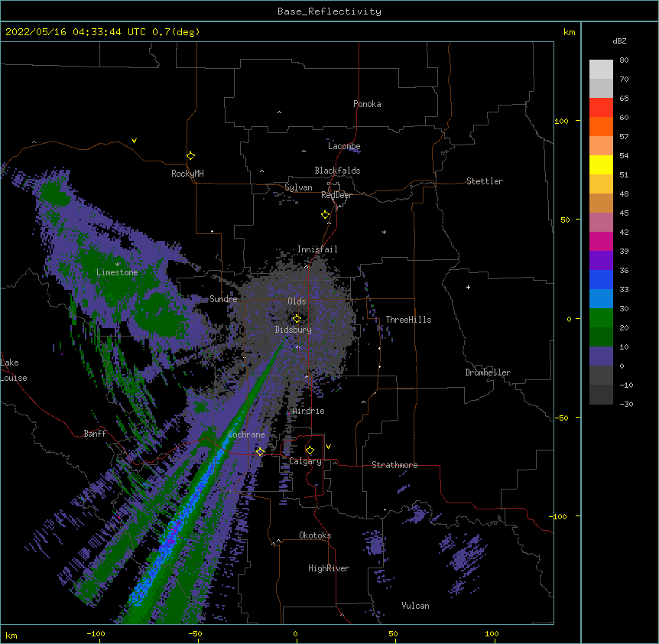Click the dBZ legend heading
This screenshot has height=644, width=659.
tap(619, 41)
